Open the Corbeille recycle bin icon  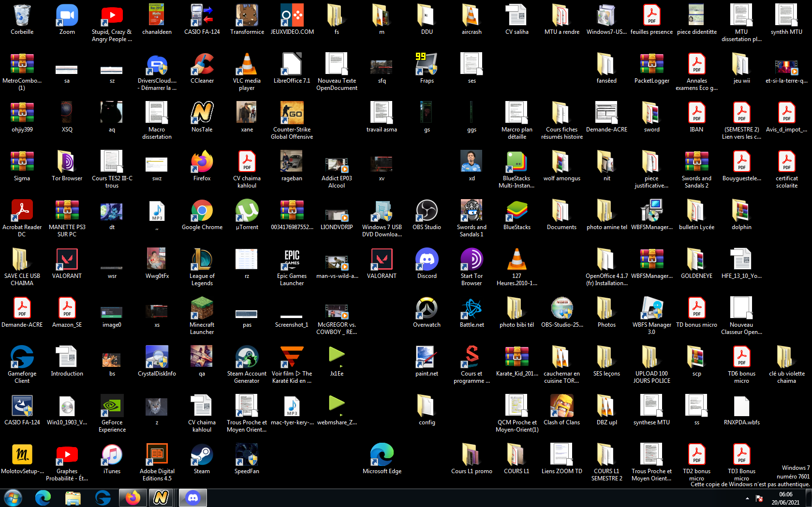click(22, 19)
